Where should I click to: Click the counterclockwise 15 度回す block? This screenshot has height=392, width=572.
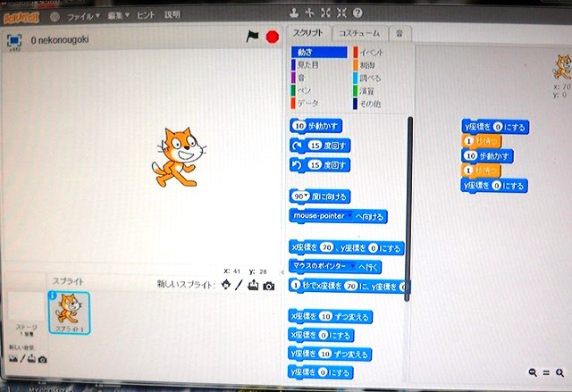tap(320, 165)
